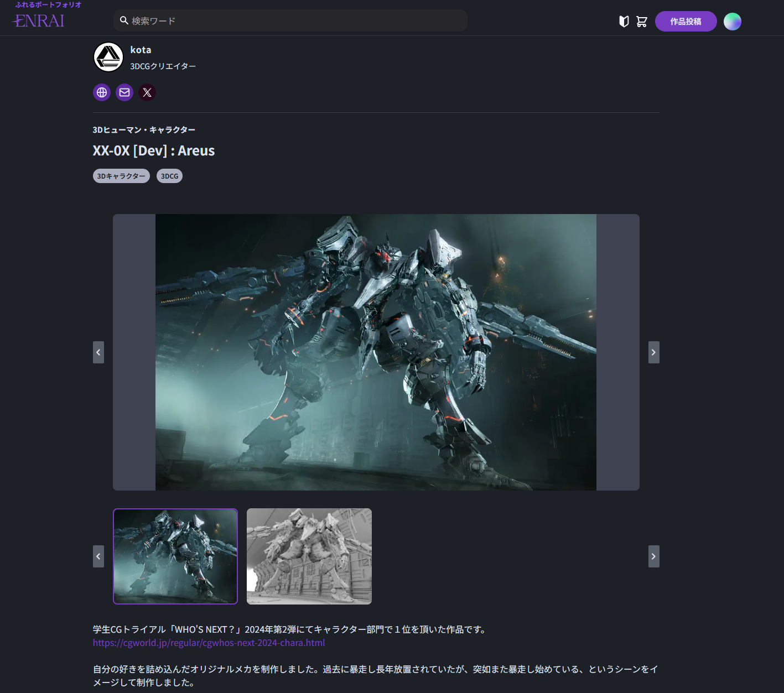
Task: Open the shopping cart
Action: pos(642,22)
